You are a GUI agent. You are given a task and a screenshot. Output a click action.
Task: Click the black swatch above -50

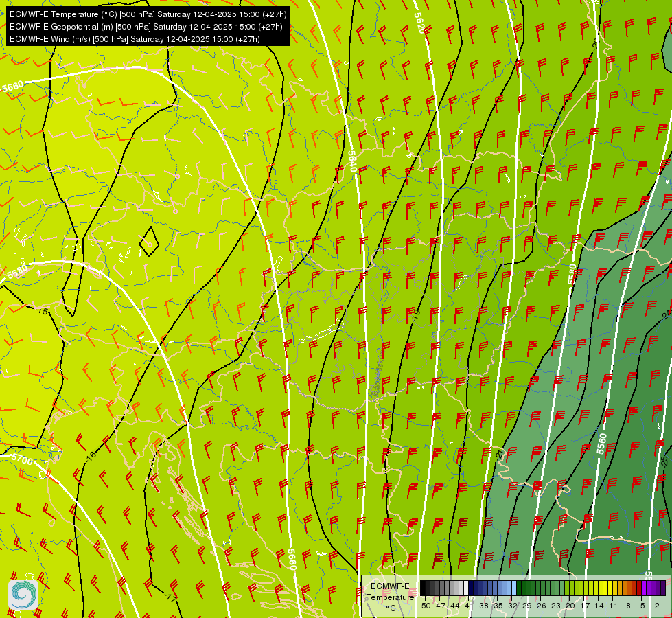[423, 588]
